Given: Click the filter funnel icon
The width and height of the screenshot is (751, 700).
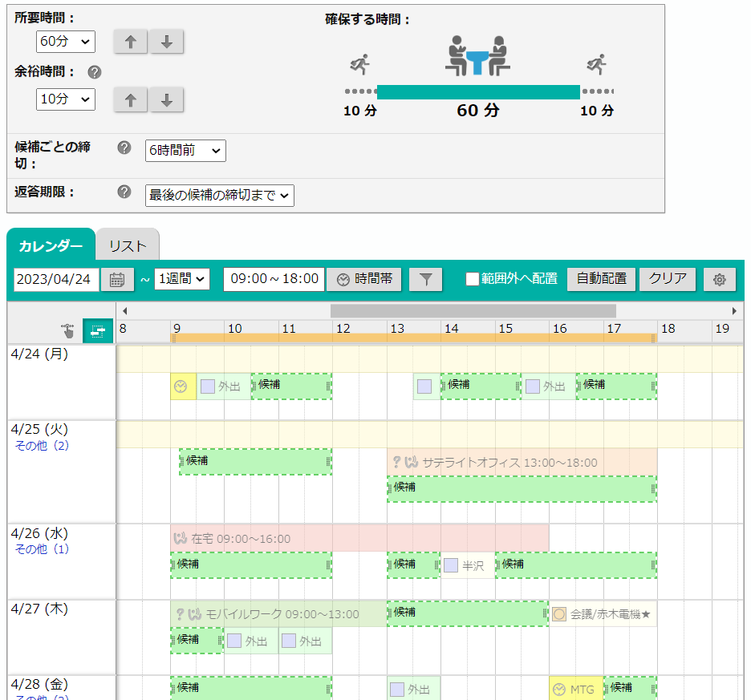Looking at the screenshot, I should [425, 280].
